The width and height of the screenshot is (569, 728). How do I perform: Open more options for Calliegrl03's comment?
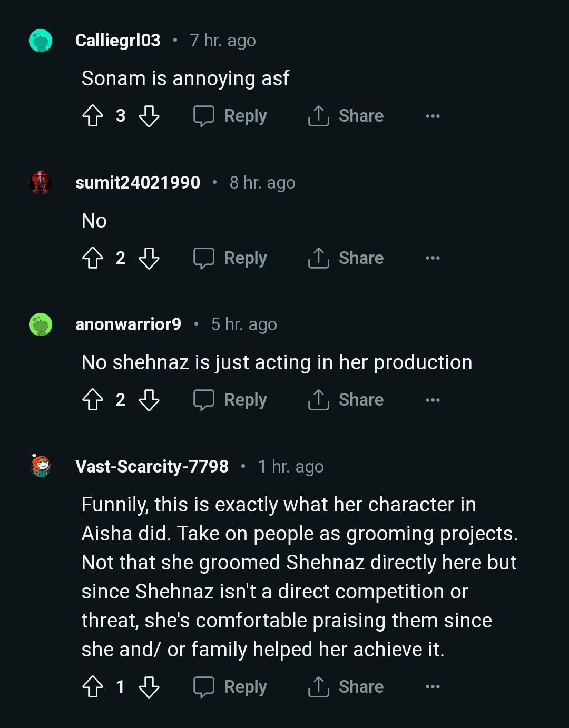tap(433, 116)
